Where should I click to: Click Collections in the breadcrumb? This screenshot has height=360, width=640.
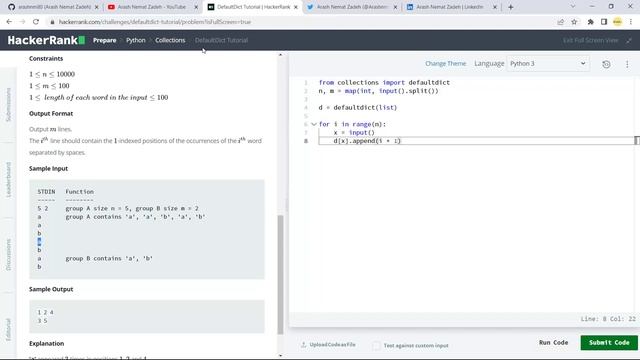170,40
